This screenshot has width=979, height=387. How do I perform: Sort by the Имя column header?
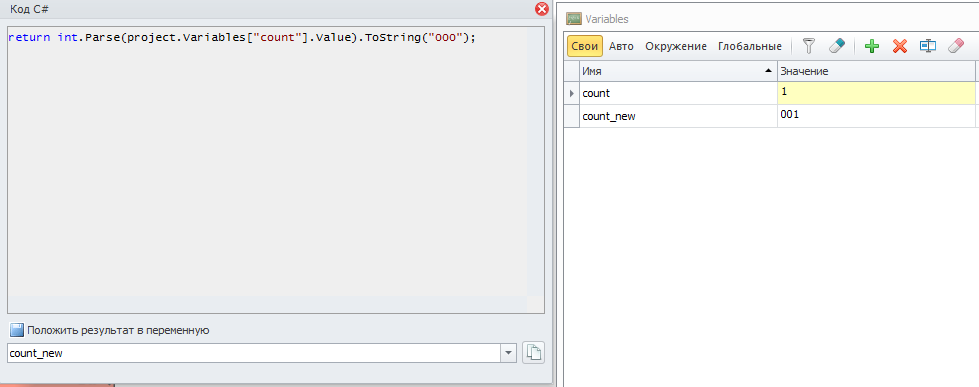click(678, 71)
